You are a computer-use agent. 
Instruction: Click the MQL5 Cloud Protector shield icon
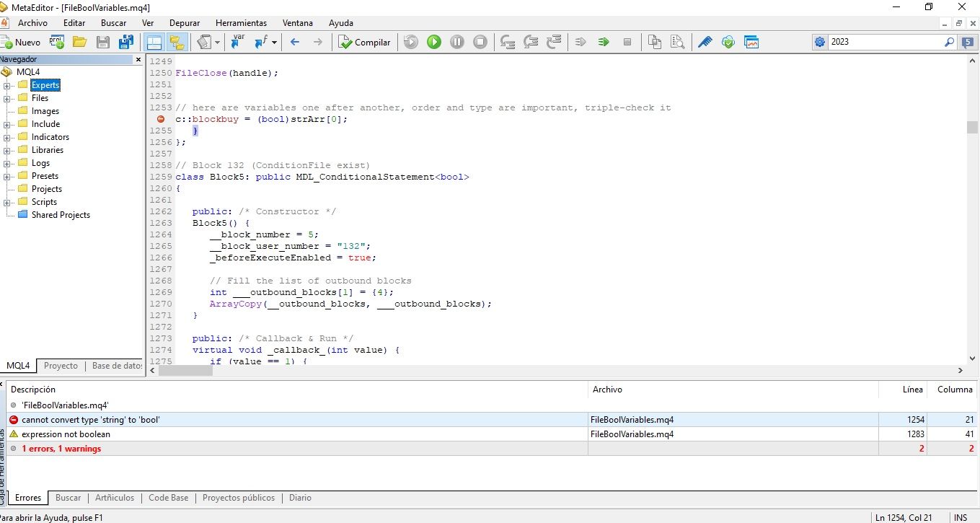point(728,42)
